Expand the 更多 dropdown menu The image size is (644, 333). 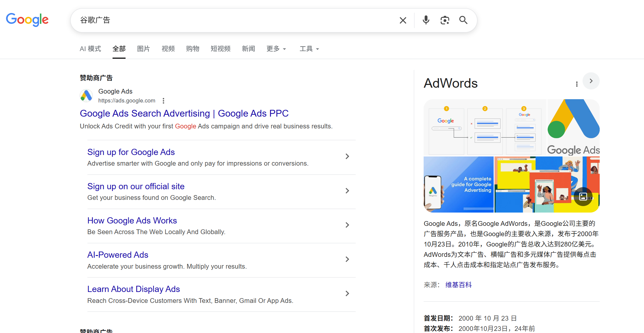point(276,49)
